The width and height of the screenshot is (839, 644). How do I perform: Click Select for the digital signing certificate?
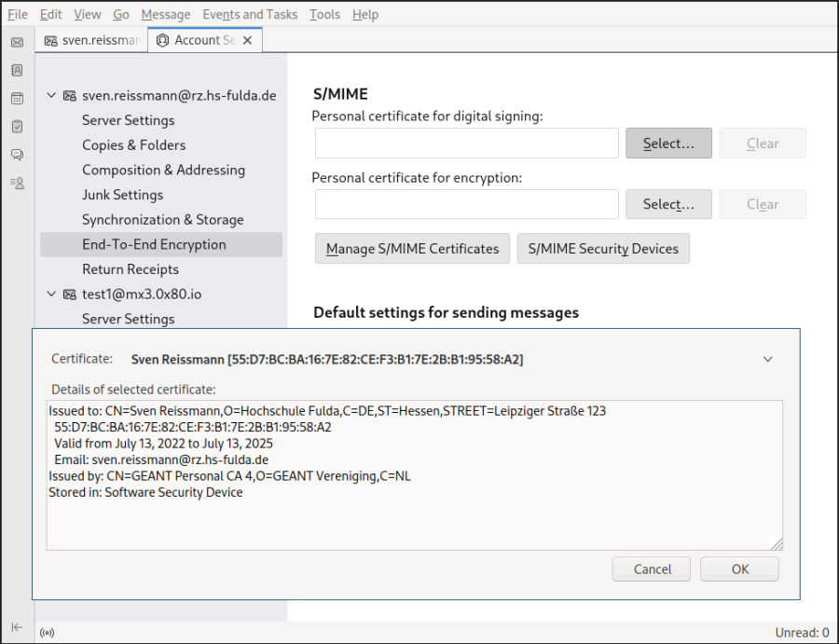click(668, 143)
